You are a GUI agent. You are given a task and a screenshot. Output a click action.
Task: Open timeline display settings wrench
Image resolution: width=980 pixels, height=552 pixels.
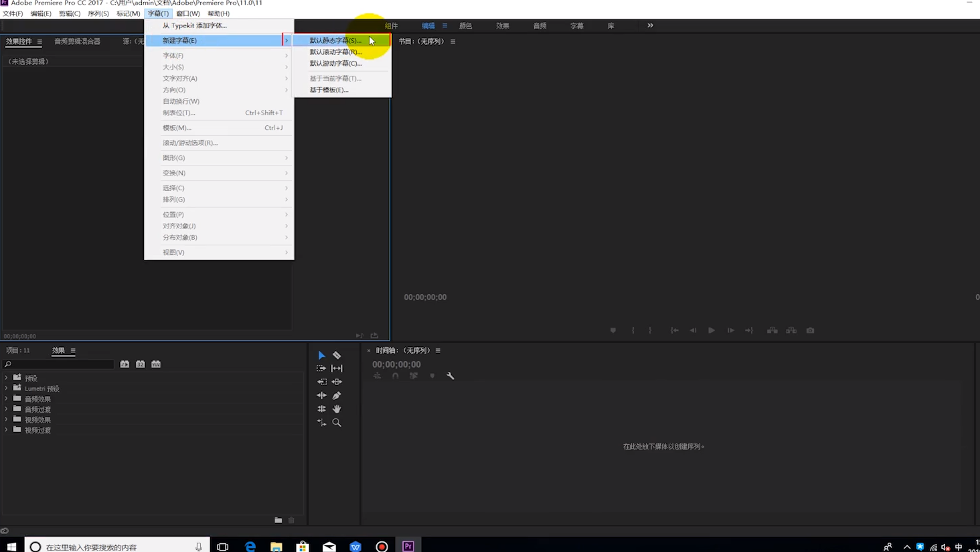(451, 376)
